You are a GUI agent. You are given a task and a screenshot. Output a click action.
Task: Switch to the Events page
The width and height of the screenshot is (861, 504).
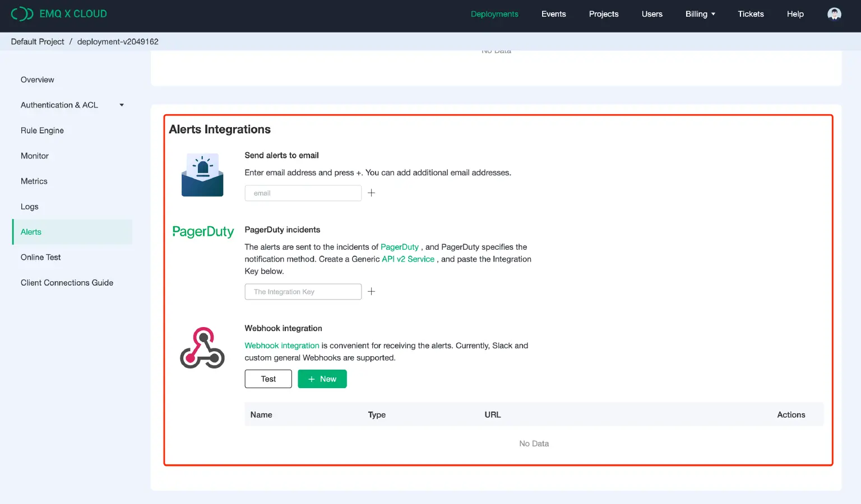[553, 14]
